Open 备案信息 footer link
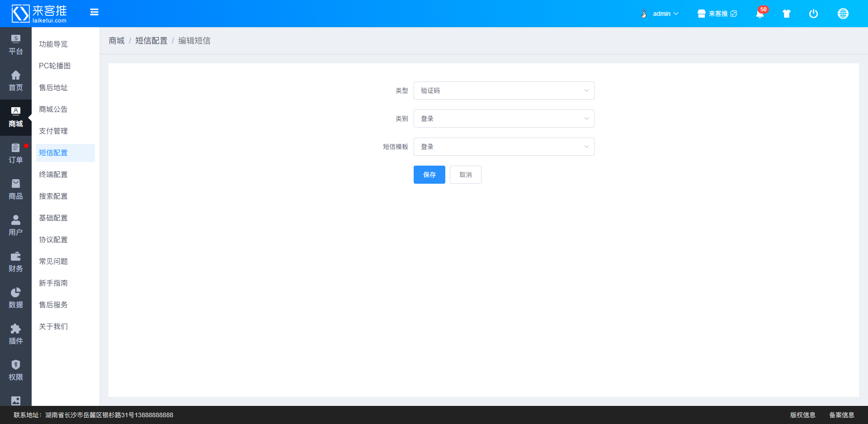 (841, 415)
